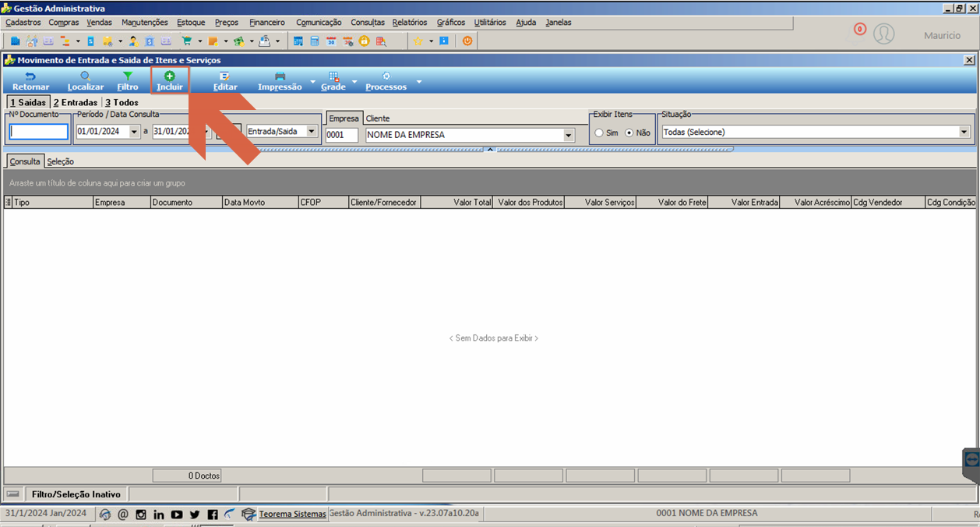This screenshot has height=527, width=980.
Task: Click the @ email icon in status bar
Action: [123, 515]
